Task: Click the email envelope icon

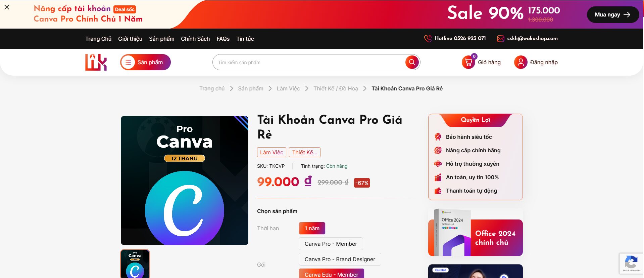Action: [500, 38]
